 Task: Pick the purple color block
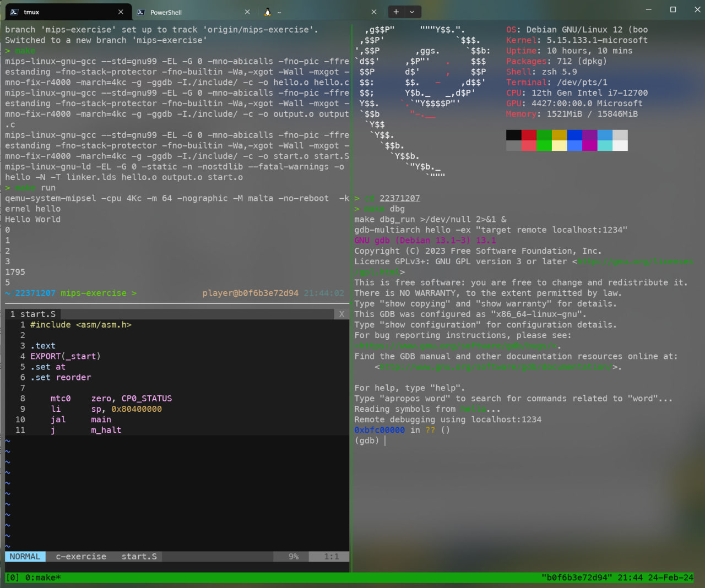[589, 135]
